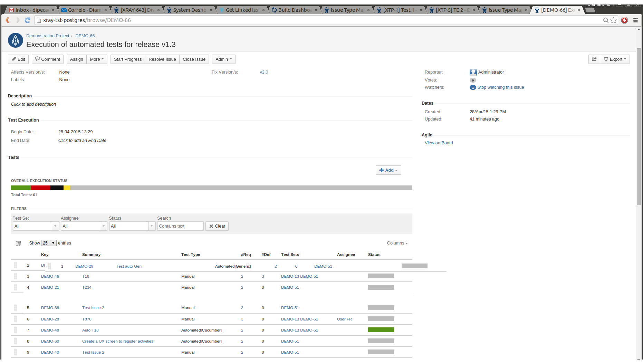Click the Demonstration Project rocket avatar
643x364 pixels.
click(16, 40)
